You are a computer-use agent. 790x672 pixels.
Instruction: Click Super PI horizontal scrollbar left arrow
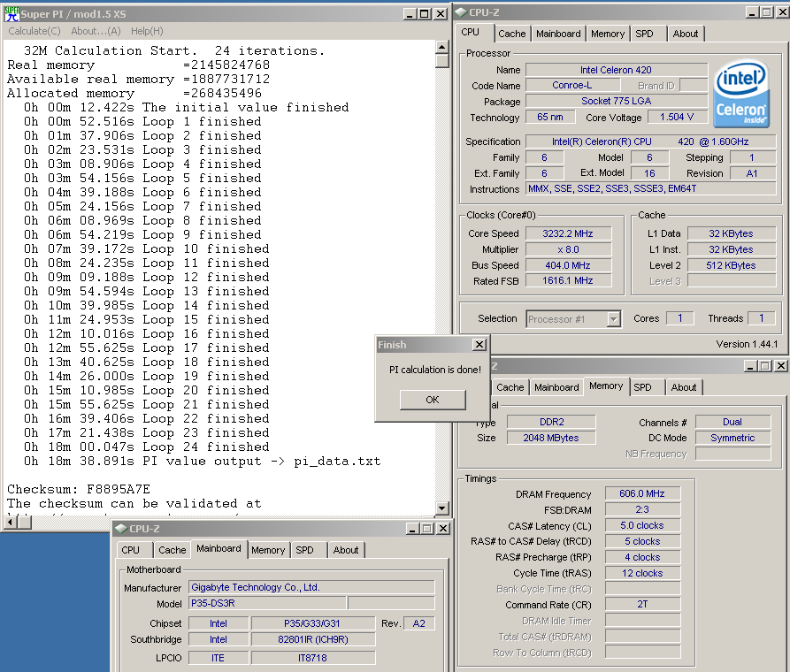[x=10, y=523]
